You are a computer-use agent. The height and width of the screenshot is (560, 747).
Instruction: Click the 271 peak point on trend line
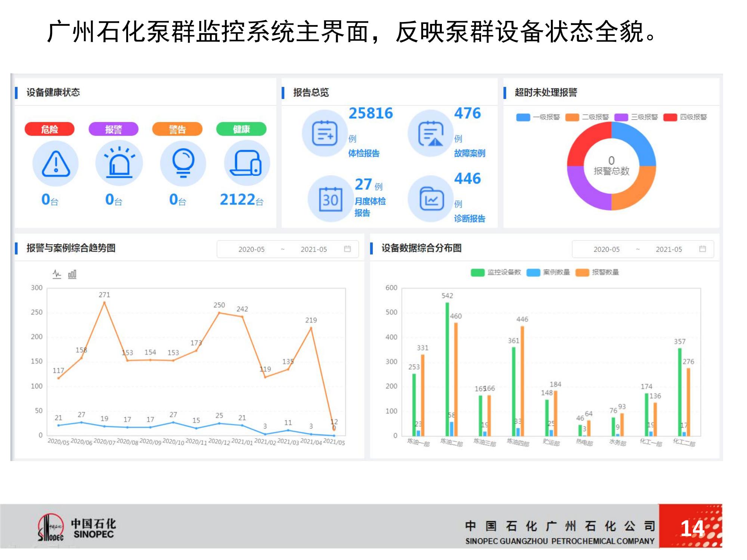click(x=105, y=302)
